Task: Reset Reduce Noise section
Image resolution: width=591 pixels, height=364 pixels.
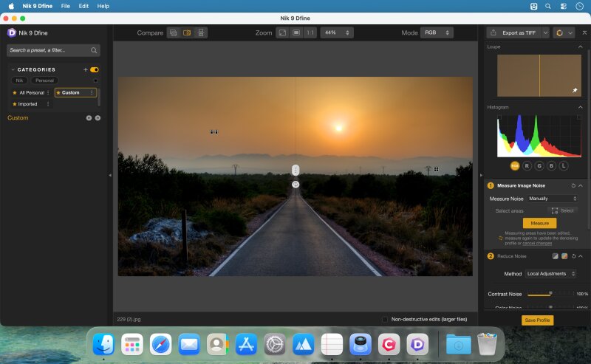Action: tap(574, 256)
